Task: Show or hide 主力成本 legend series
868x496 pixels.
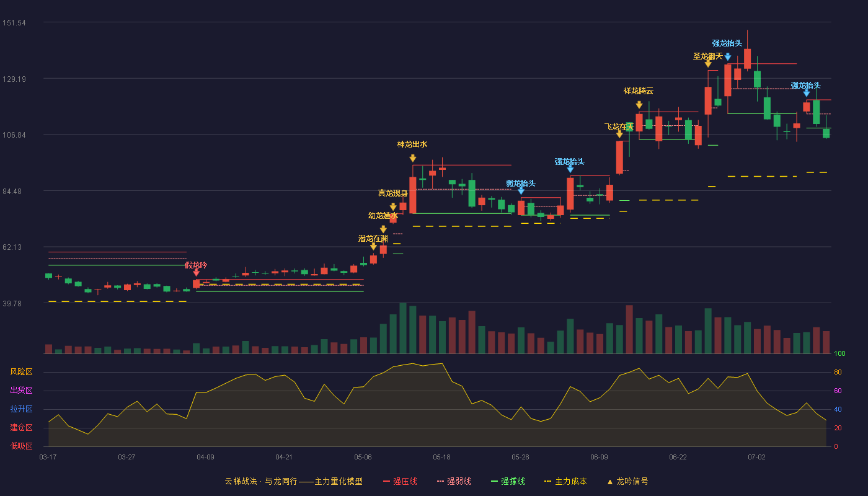Action: (x=565, y=481)
